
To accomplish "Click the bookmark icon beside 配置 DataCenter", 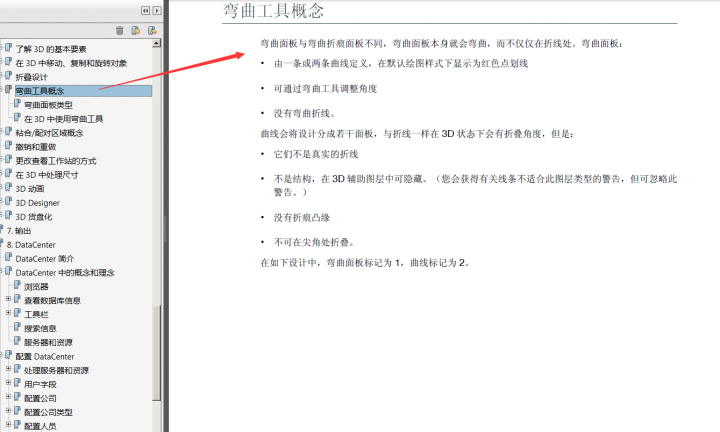I will click(9, 355).
